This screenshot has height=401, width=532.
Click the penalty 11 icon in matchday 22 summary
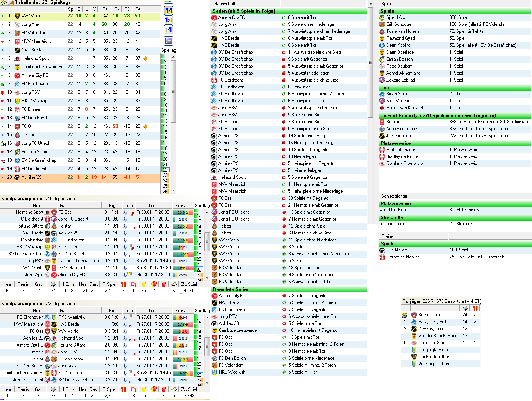point(123,389)
